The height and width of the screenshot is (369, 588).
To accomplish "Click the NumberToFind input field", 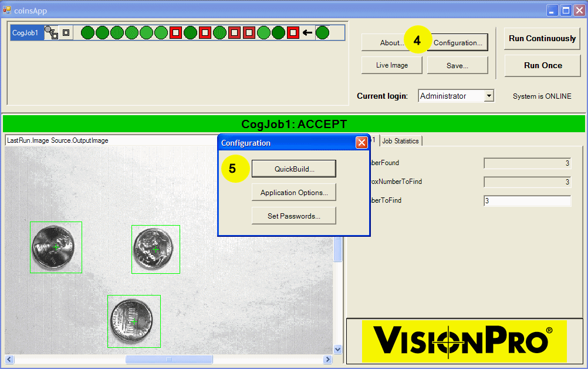I will click(x=526, y=201).
